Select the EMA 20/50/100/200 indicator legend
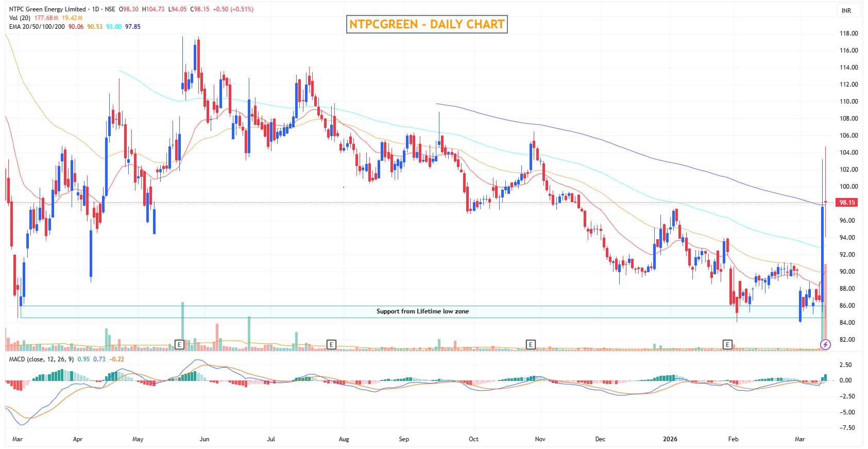Screen dimensions: 868x449 [x=37, y=27]
